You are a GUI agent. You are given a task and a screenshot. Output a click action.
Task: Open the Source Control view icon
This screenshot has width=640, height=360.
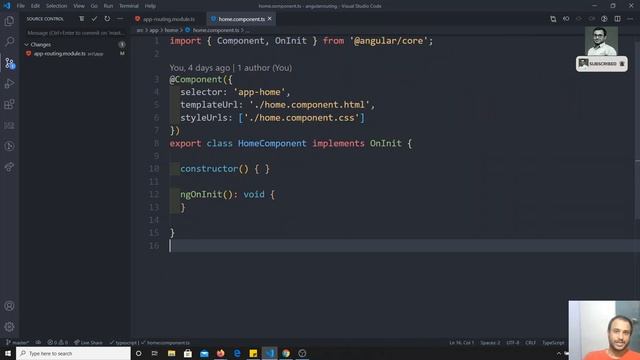pos(9,63)
